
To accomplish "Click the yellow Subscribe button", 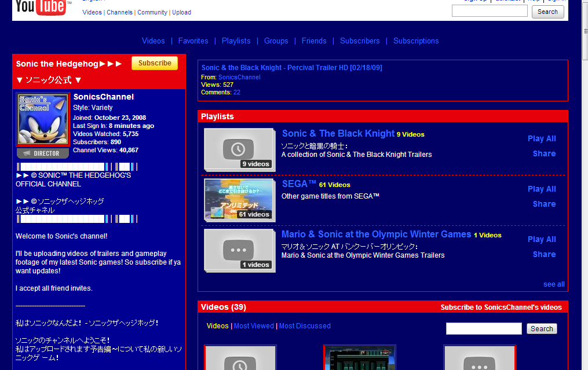I will click(155, 63).
